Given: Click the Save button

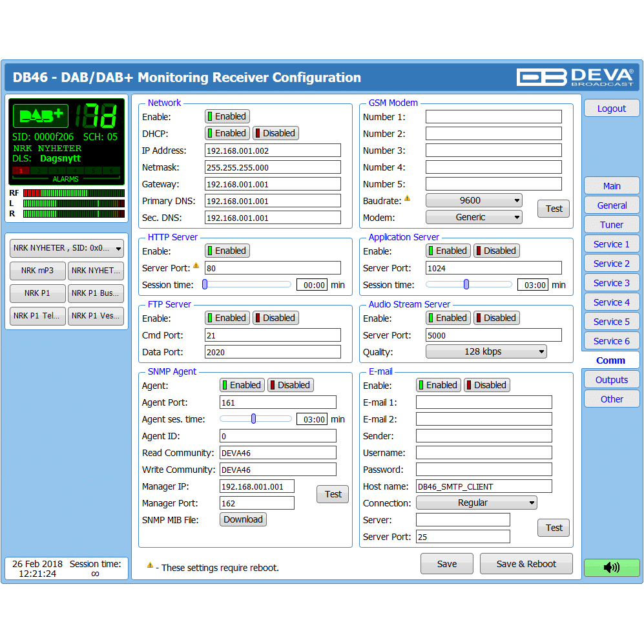Looking at the screenshot, I should [x=447, y=563].
